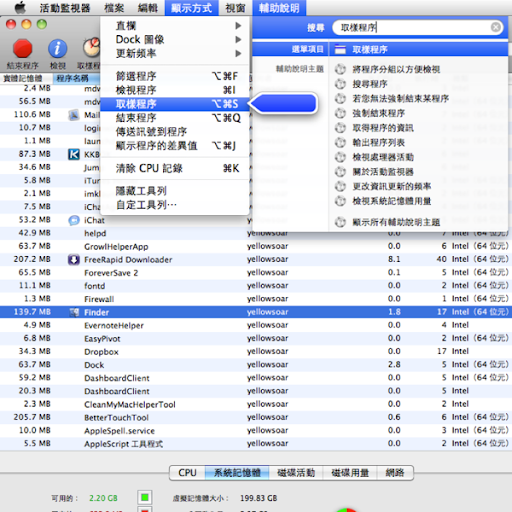Choose 顯示程序的差異值 menu item
The image size is (512, 512).
coord(175,146)
